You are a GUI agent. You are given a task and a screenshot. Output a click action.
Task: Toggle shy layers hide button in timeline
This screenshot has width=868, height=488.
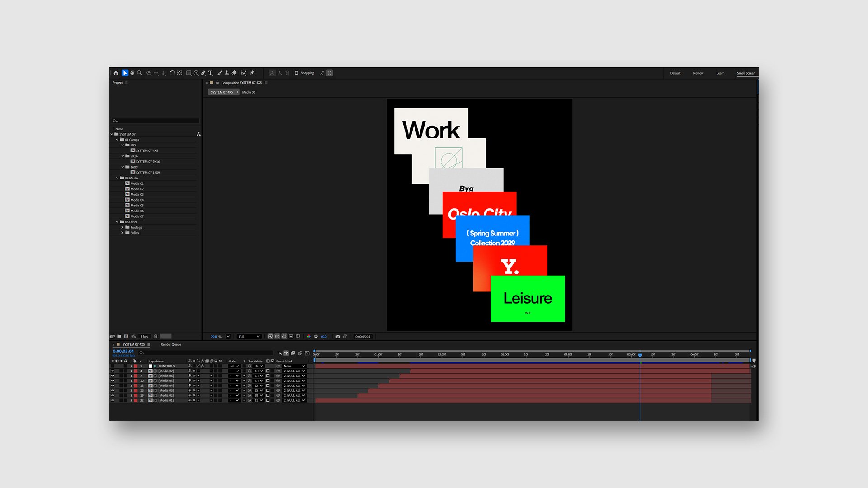click(x=286, y=353)
